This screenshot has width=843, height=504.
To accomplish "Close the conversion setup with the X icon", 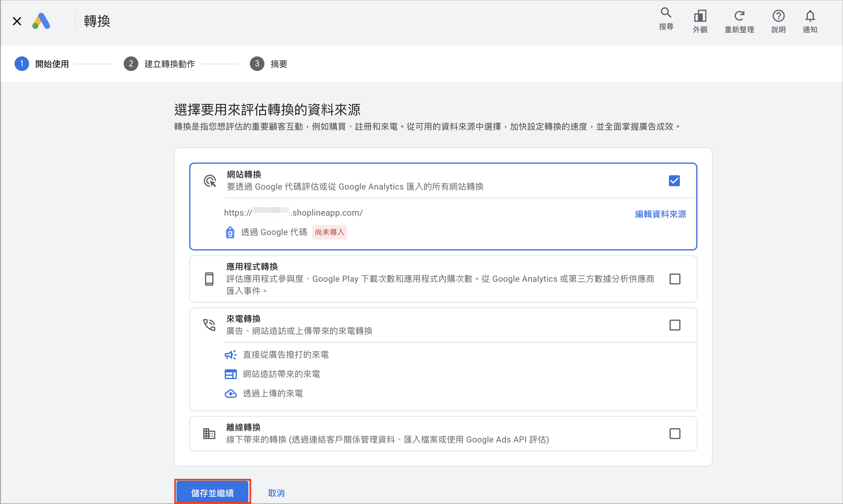I will [x=17, y=21].
